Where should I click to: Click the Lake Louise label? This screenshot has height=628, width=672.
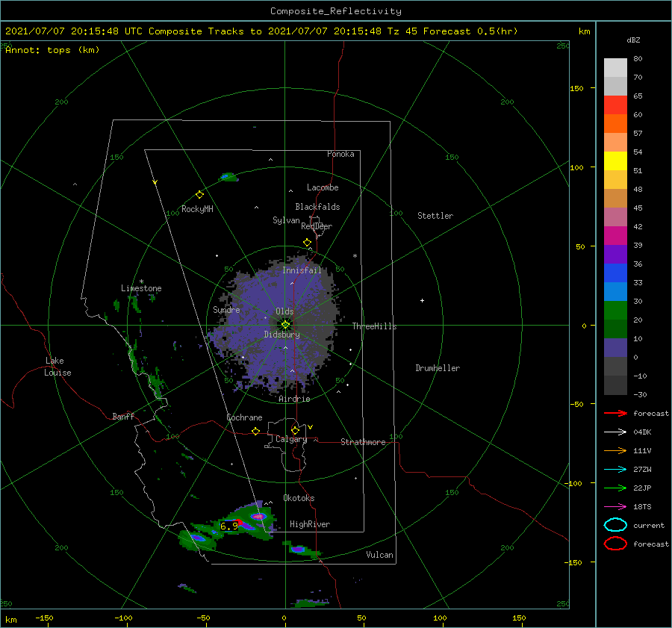click(57, 367)
